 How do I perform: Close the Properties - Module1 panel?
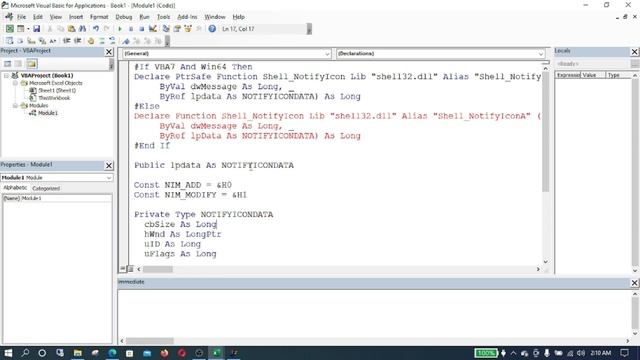click(109, 165)
